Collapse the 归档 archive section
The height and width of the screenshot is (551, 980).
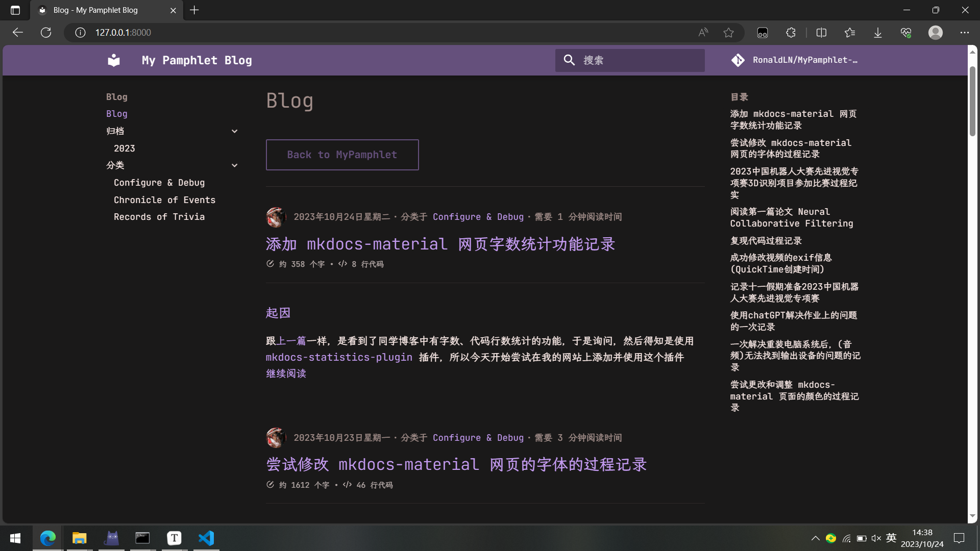234,131
